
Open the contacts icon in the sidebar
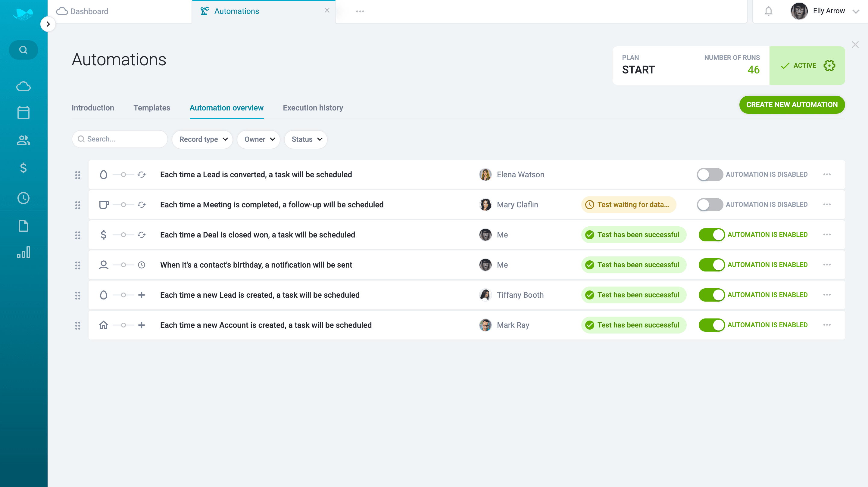tap(23, 140)
